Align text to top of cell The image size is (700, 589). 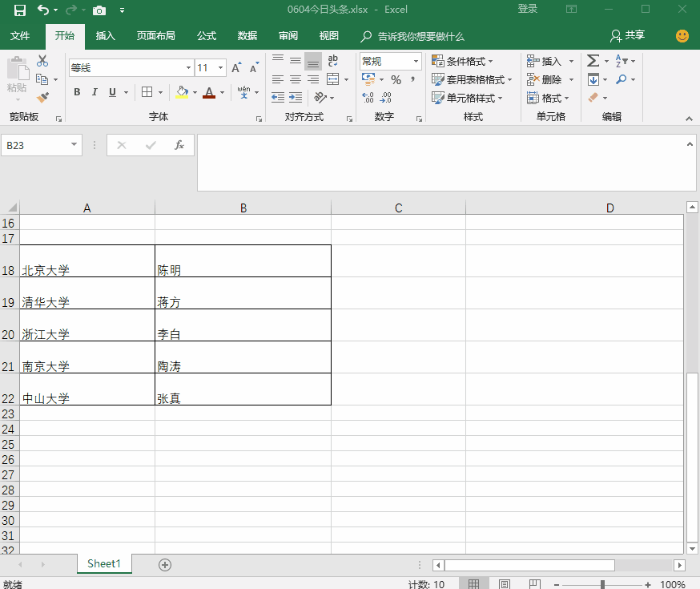(278, 60)
